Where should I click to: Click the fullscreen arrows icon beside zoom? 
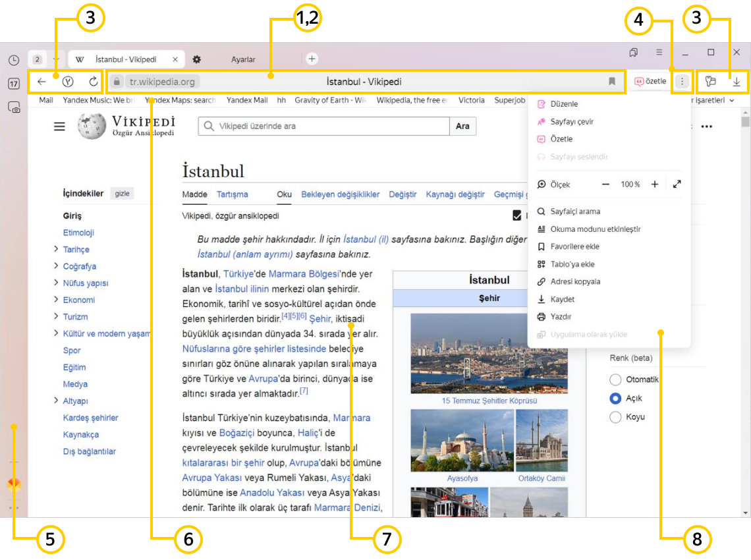click(x=677, y=184)
